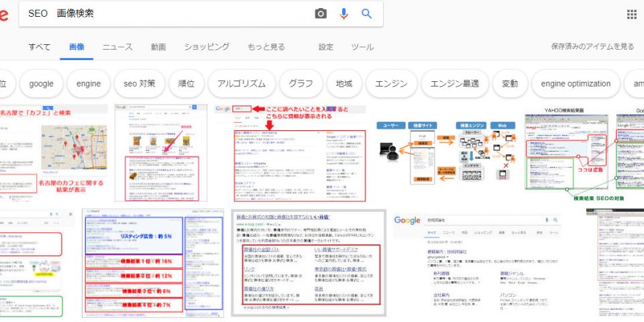Open the リスティング広告 percentage image thumbnail

click(152, 263)
